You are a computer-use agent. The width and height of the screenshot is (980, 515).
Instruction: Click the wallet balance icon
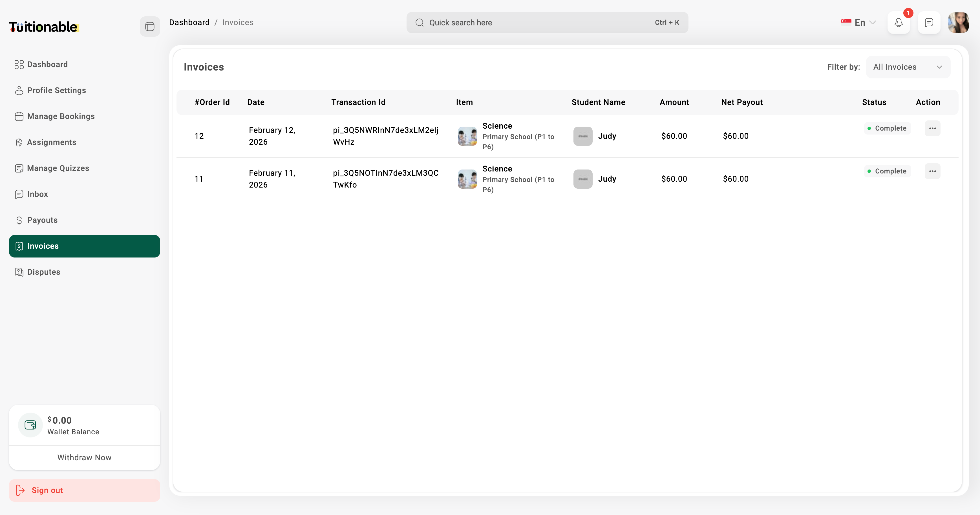click(30, 425)
